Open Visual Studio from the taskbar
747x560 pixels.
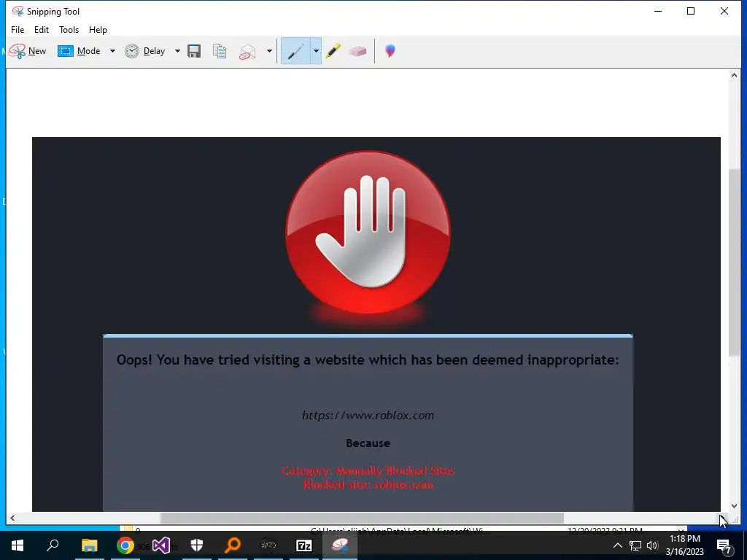pyautogui.click(x=161, y=545)
